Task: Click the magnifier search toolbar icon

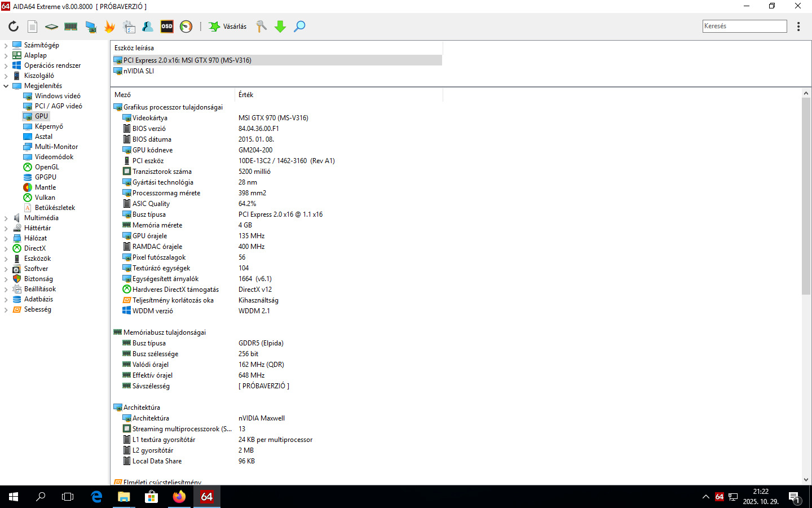Action: pyautogui.click(x=299, y=27)
